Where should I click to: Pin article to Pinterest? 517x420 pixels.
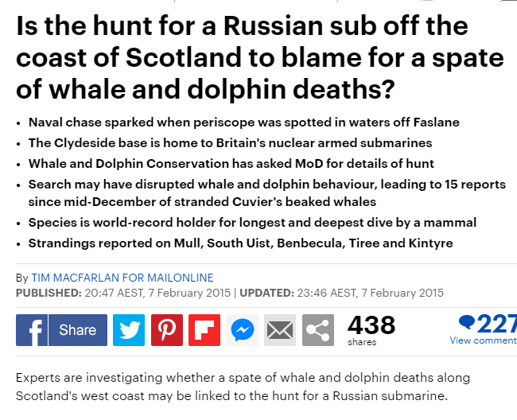pyautogui.click(x=166, y=329)
